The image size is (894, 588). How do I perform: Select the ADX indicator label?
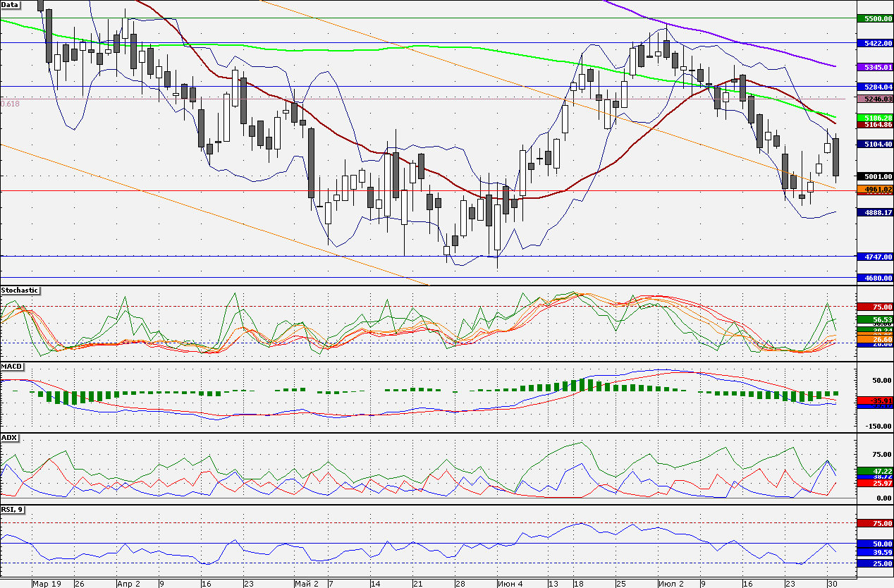tap(9, 438)
